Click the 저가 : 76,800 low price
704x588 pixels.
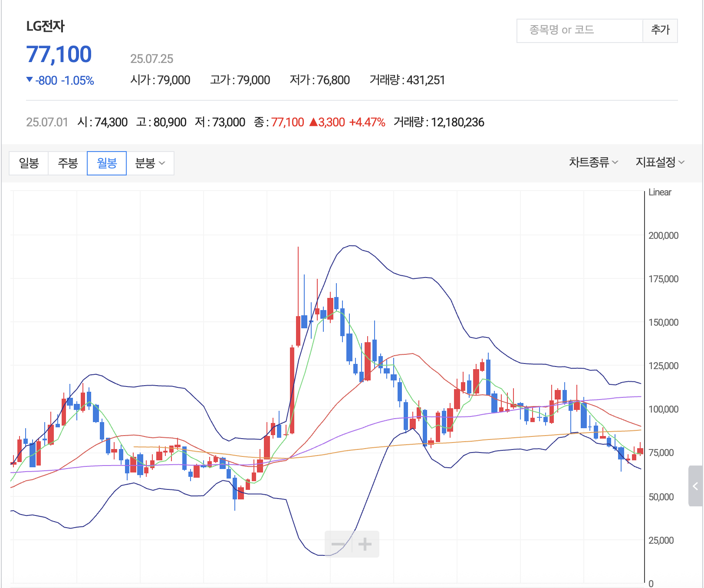click(320, 80)
